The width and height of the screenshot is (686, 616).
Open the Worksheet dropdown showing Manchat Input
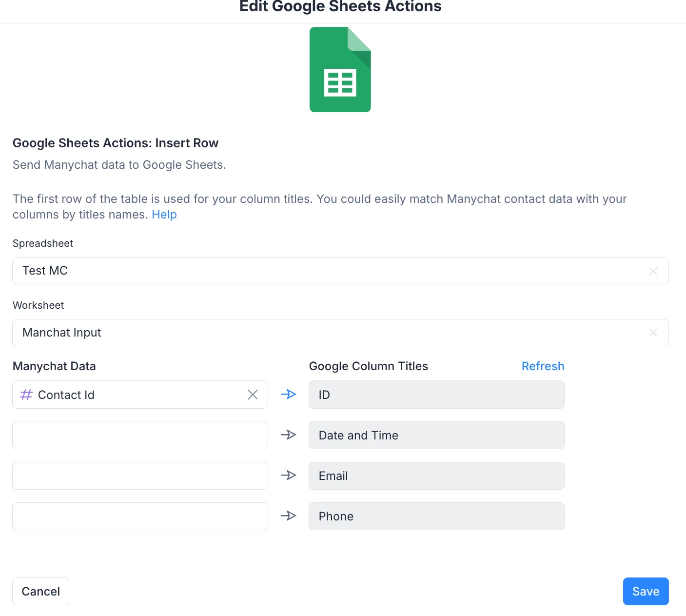coord(332,333)
